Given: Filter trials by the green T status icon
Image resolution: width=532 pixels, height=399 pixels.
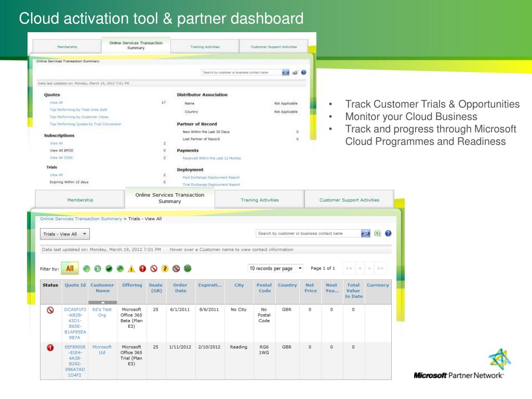Looking at the screenshot, I should [98, 269].
